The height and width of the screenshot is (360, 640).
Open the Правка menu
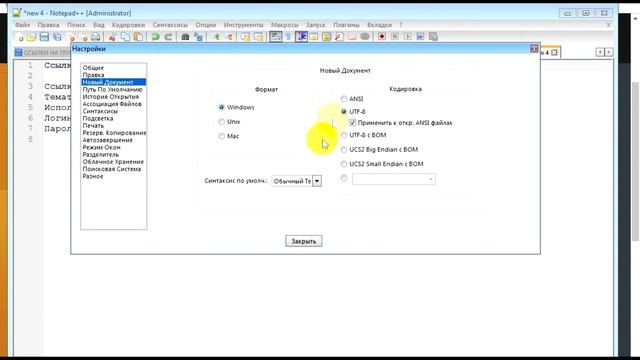click(49, 25)
